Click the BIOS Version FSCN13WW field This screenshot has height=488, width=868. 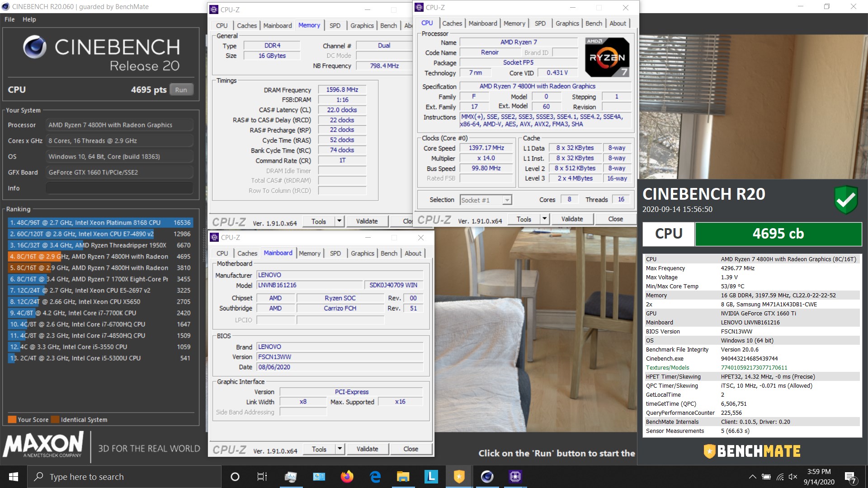[x=340, y=357]
